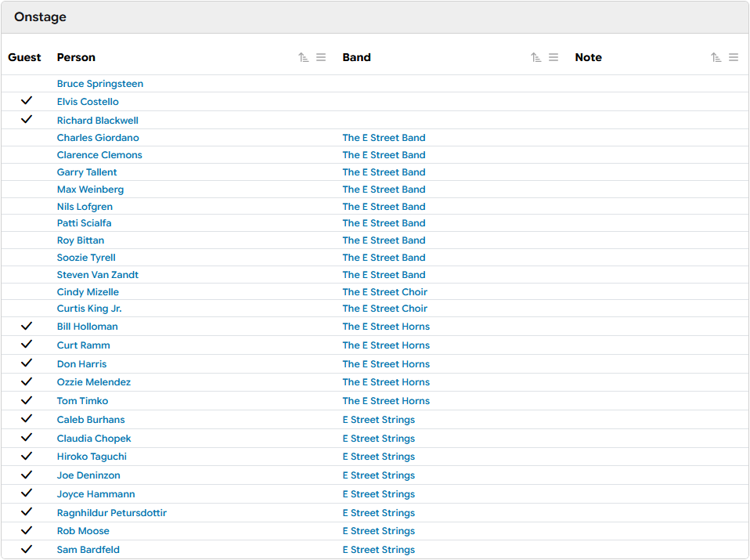Viewport: 750px width, 560px height.
Task: Click the sort icon in Person column
Action: 304,57
